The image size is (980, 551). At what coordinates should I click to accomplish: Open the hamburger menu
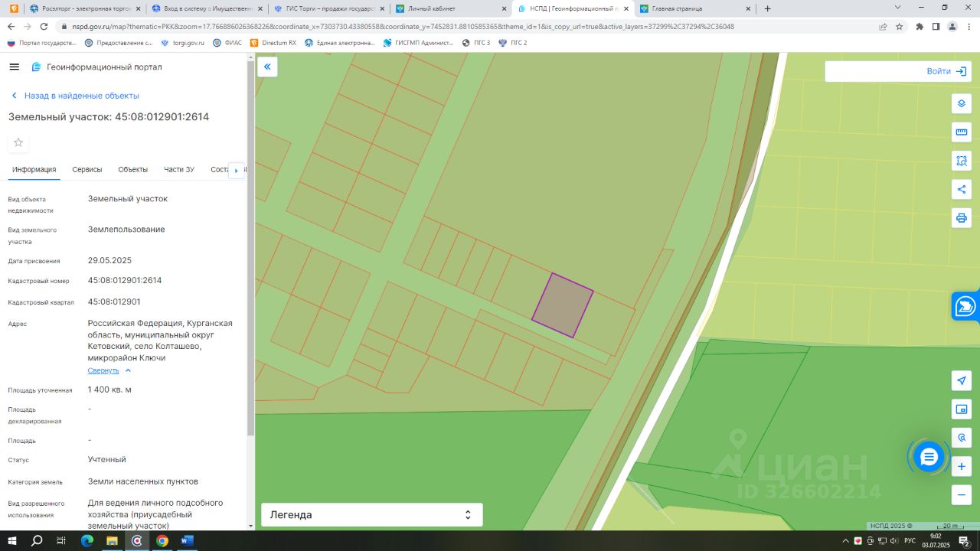(x=14, y=67)
